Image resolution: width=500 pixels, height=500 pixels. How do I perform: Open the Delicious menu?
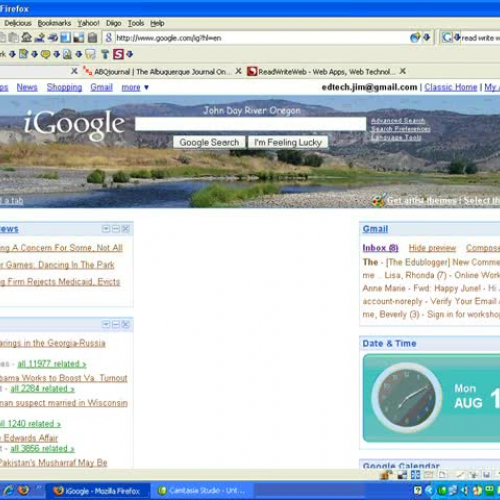[x=18, y=23]
